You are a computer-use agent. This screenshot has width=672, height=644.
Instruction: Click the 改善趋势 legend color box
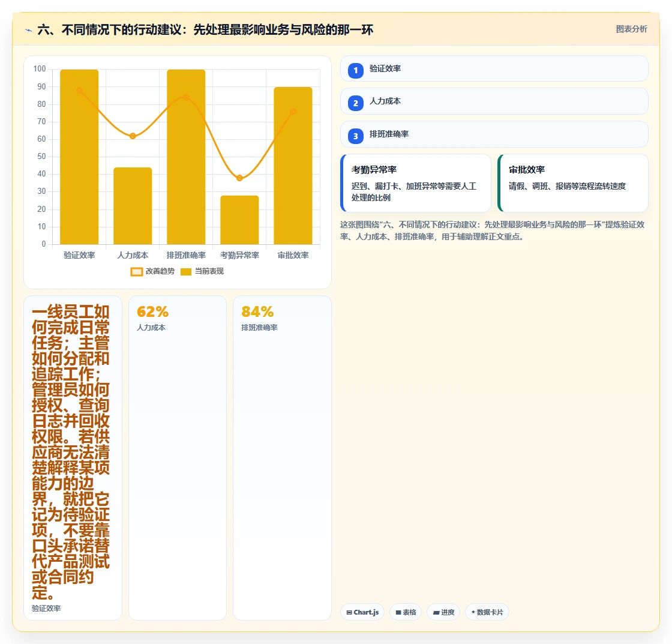click(x=136, y=272)
